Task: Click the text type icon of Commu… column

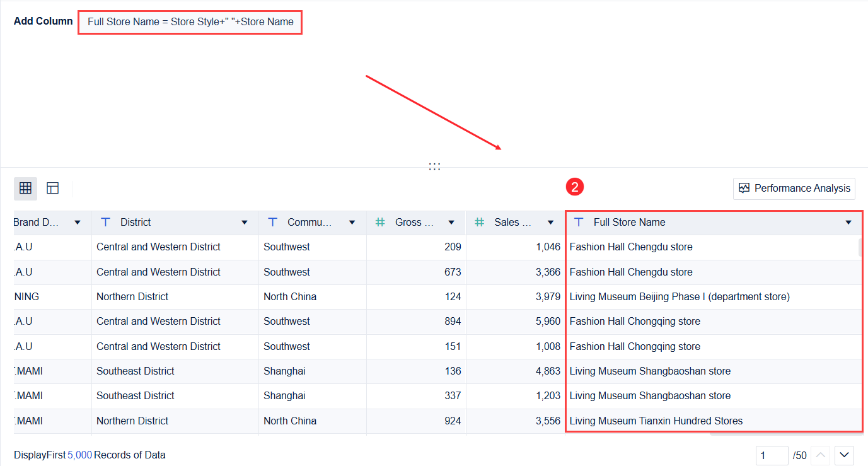Action: [273, 222]
